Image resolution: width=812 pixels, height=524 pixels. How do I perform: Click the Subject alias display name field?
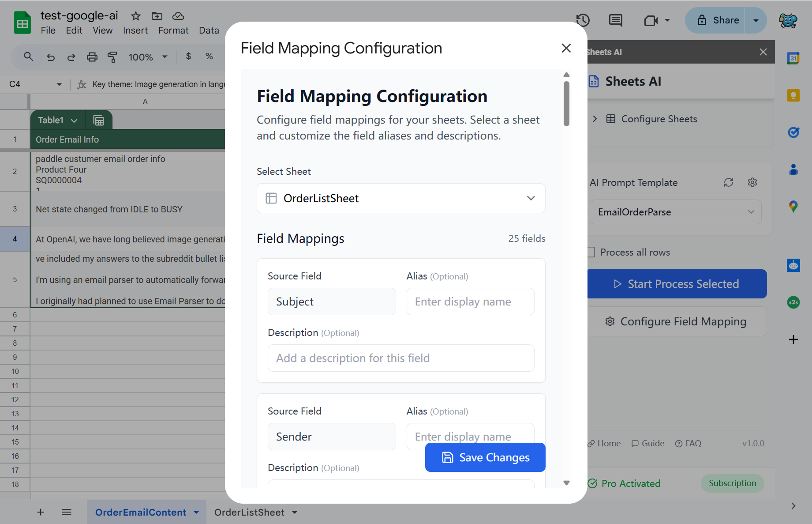click(x=470, y=302)
